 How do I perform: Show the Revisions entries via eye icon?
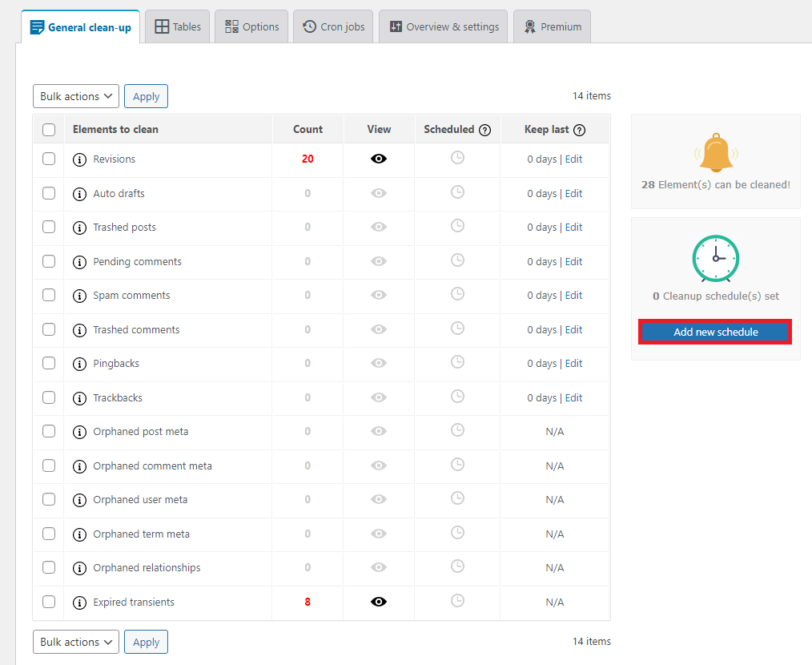coord(378,159)
